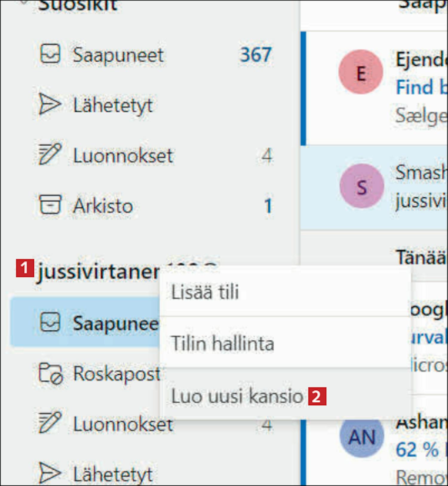Click the Arkisto archive box icon
The image size is (448, 486).
click(50, 205)
